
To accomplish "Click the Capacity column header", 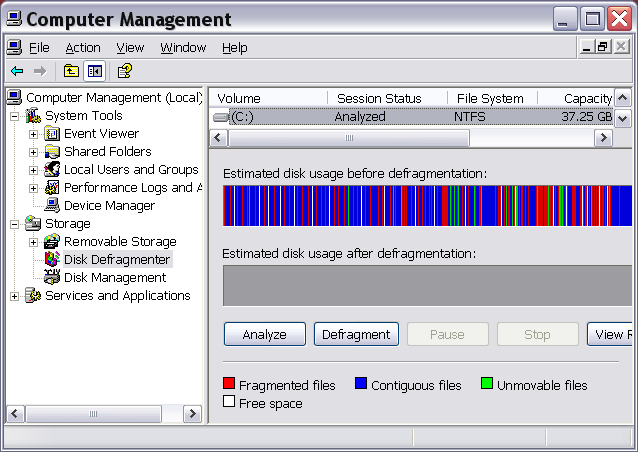I will pos(576,98).
